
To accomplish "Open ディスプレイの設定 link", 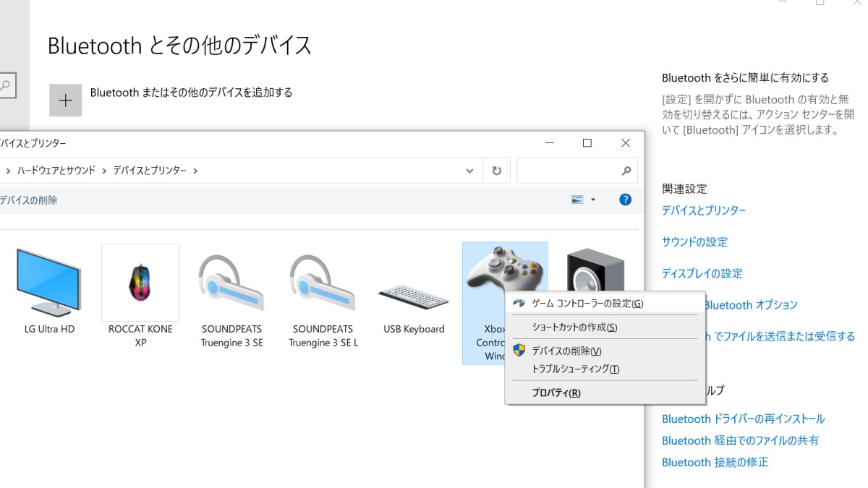I will (x=702, y=273).
